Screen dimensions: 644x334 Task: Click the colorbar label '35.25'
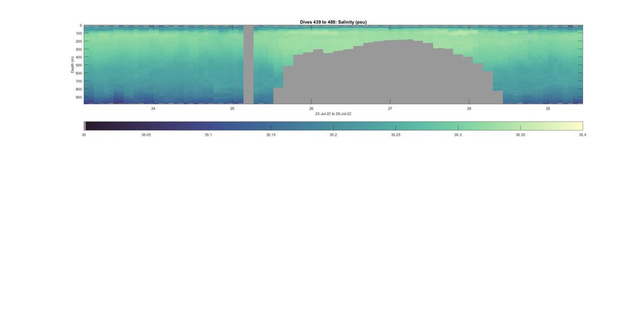396,135
